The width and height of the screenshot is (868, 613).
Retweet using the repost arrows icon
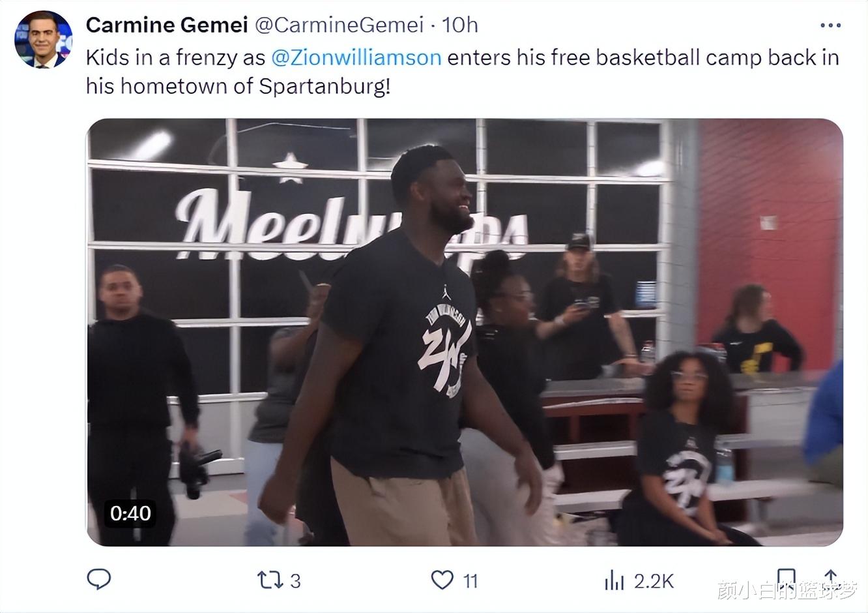click(x=270, y=580)
